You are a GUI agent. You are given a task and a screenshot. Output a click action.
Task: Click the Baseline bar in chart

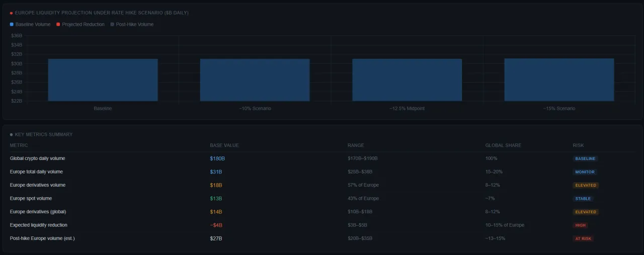pos(103,80)
